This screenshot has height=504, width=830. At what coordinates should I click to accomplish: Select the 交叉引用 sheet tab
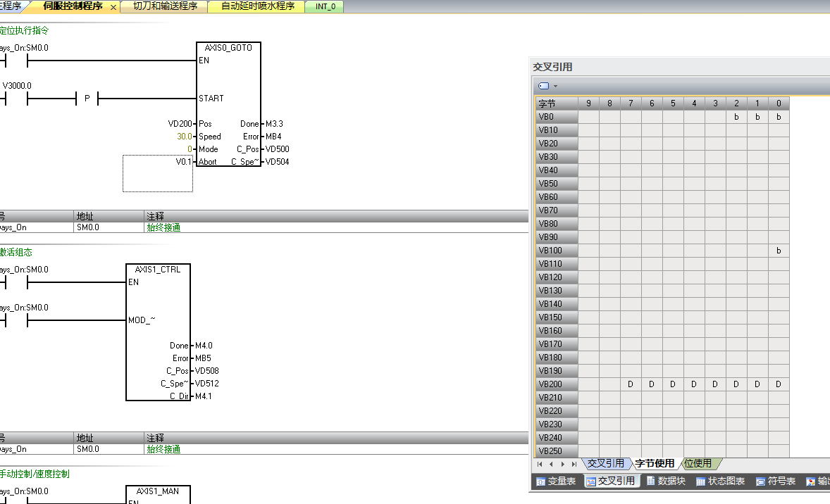click(x=606, y=463)
